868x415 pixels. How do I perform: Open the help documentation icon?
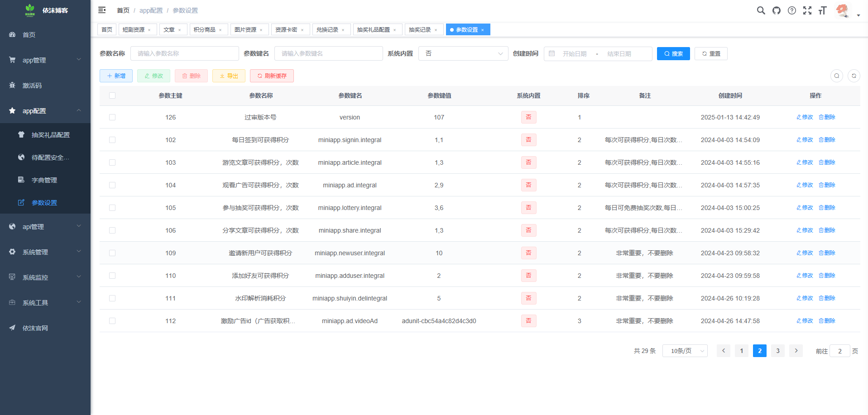[791, 10]
